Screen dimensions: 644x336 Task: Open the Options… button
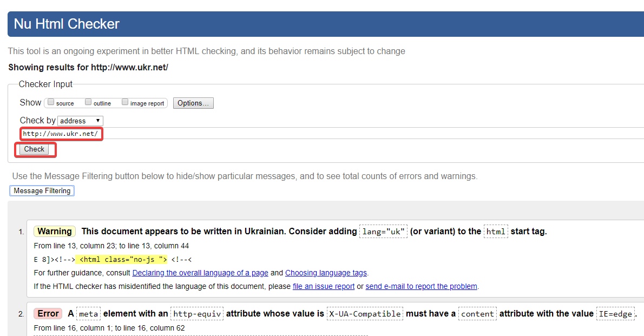pyautogui.click(x=193, y=103)
